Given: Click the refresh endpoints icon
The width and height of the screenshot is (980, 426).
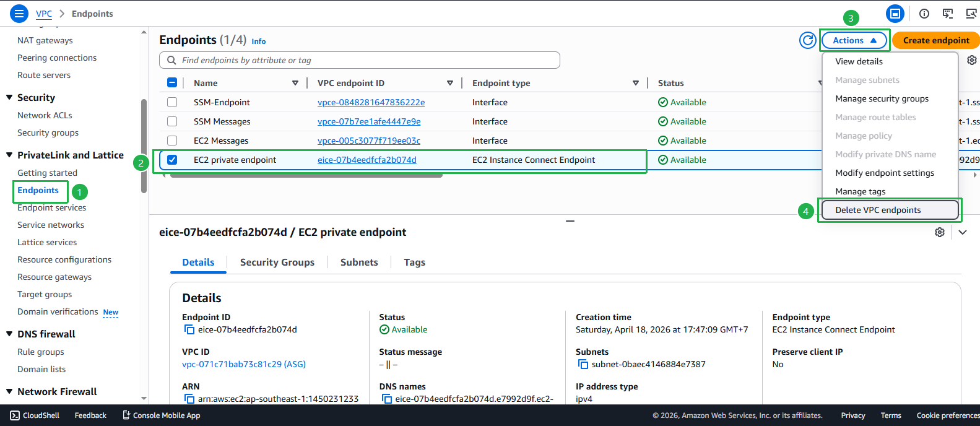Looking at the screenshot, I should point(808,40).
